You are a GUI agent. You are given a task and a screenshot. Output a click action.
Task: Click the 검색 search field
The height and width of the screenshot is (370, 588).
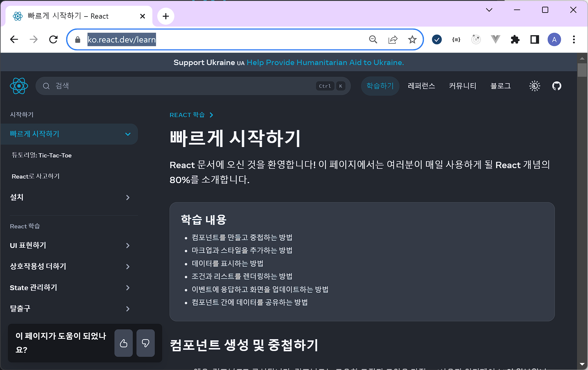pyautogui.click(x=184, y=86)
